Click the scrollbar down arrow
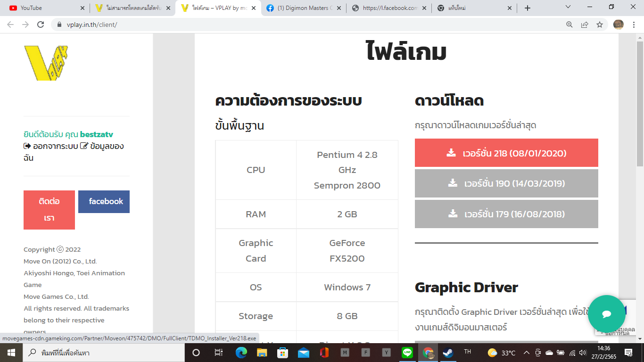Screen dimensions: 644x362 click(x=640, y=338)
